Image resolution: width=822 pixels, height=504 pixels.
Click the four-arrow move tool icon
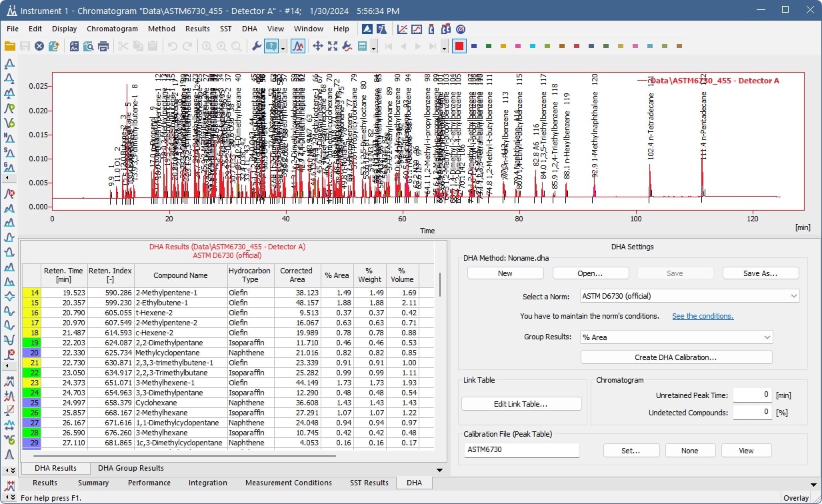point(317,46)
